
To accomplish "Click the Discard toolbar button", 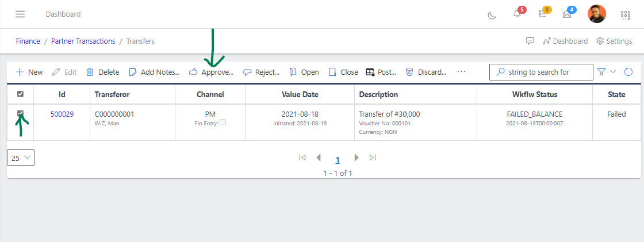I will click(x=426, y=72).
